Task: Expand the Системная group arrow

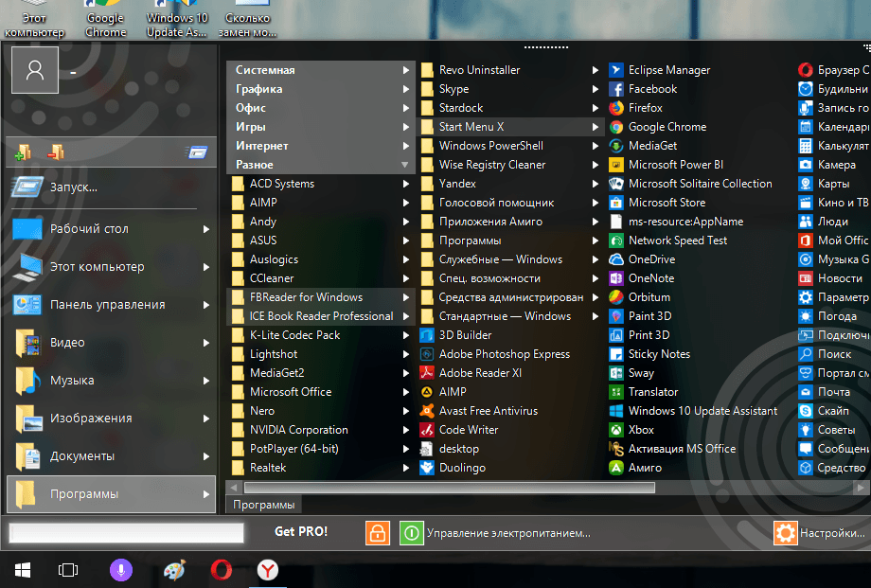Action: [x=406, y=70]
